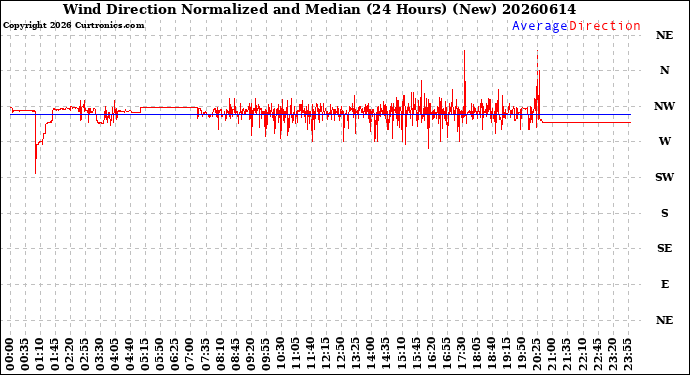
Task: Click the red Direction legend label
Action: [605, 26]
